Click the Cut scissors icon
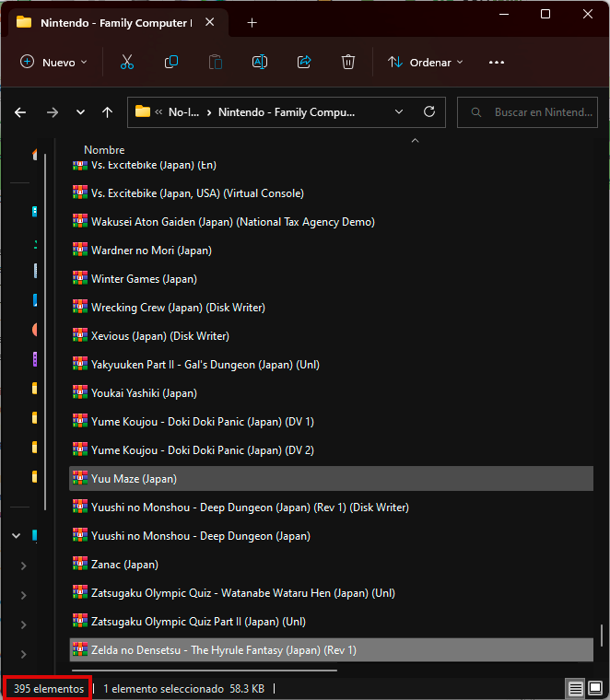This screenshot has width=610, height=700. pos(127,62)
